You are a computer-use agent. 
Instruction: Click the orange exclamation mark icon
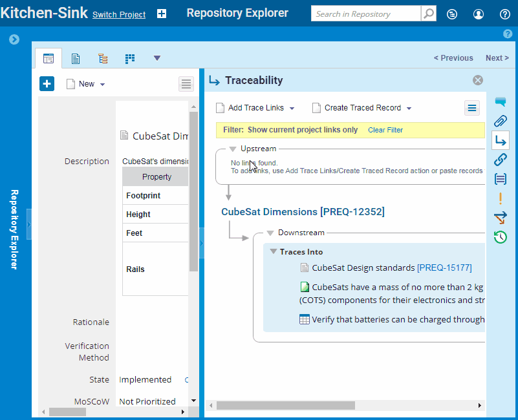501,198
